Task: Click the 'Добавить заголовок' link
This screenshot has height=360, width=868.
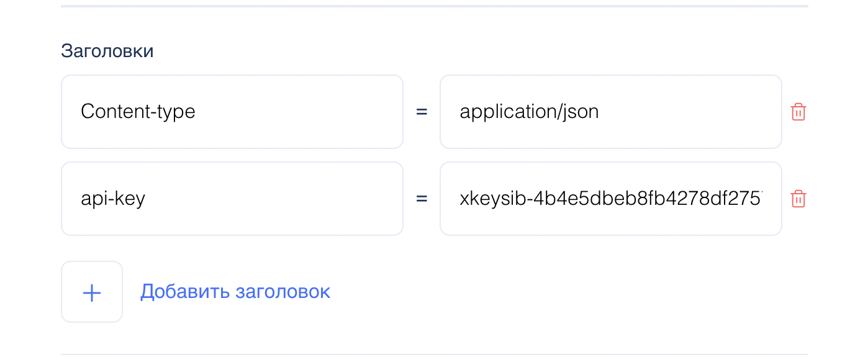Action: pyautogui.click(x=235, y=292)
